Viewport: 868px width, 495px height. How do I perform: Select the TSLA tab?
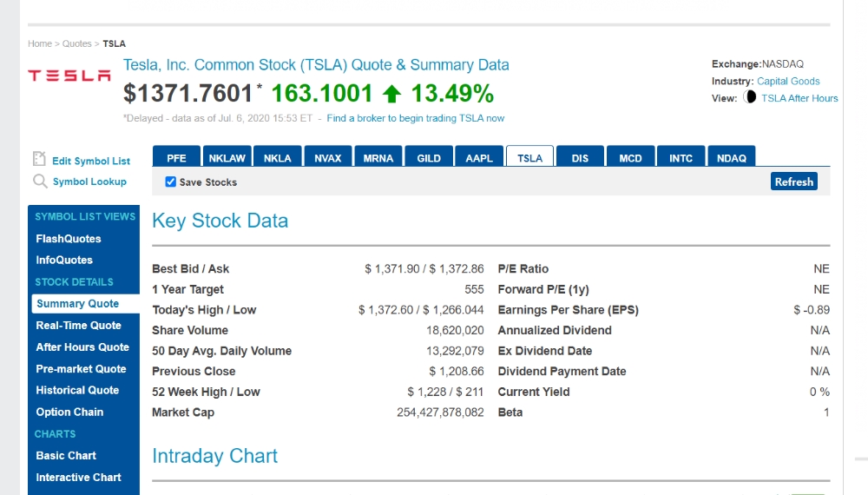(x=529, y=156)
